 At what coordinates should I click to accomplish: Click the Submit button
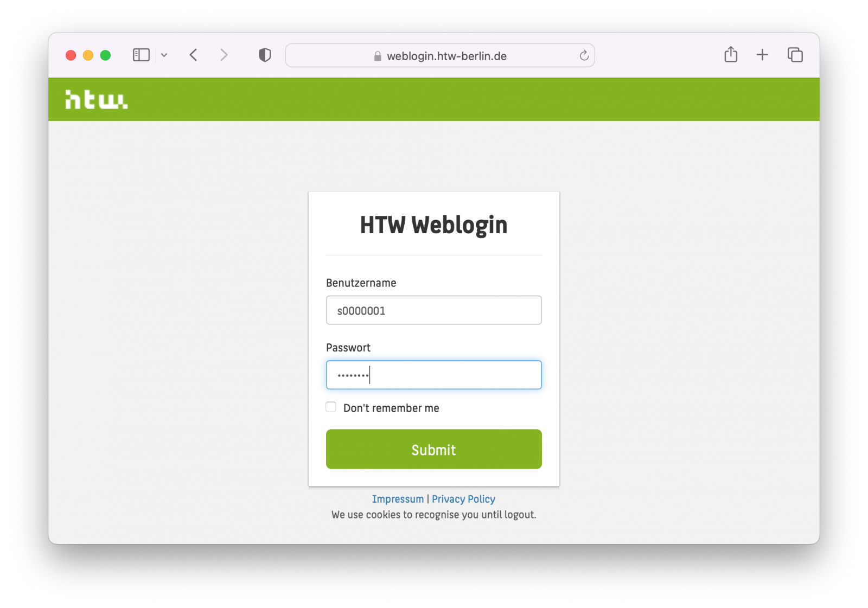[434, 449]
